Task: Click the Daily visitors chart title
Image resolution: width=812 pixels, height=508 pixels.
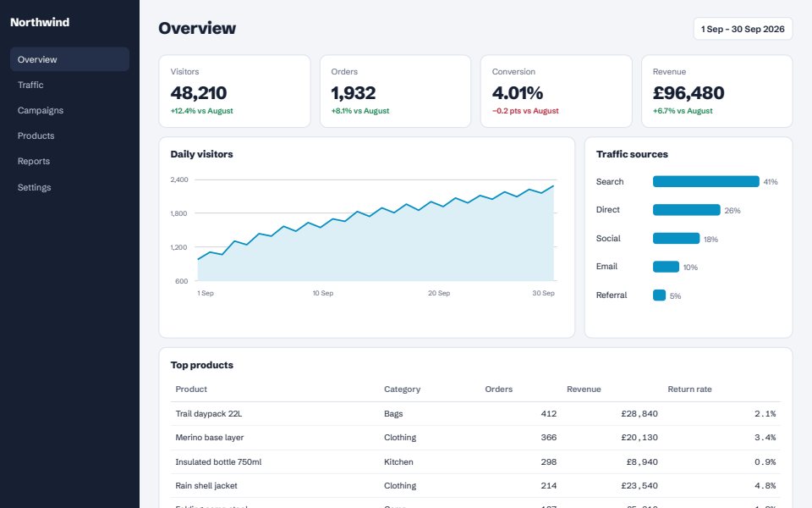Action: point(201,154)
